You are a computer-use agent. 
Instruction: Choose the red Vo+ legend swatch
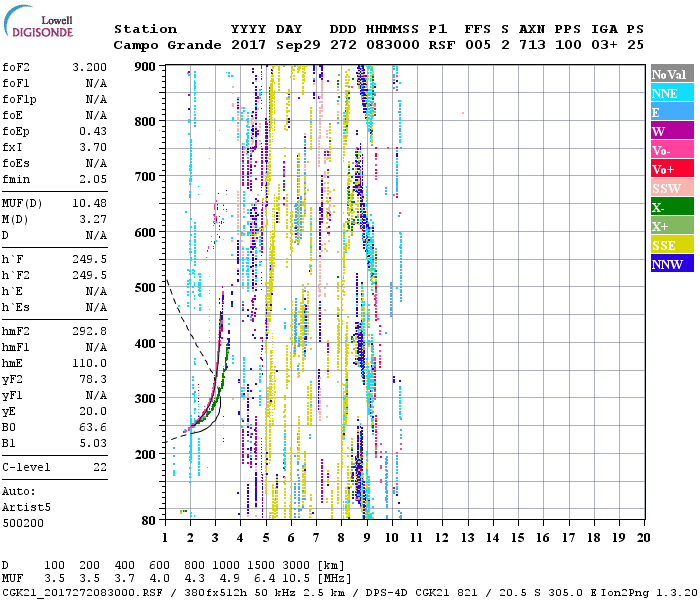[671, 169]
